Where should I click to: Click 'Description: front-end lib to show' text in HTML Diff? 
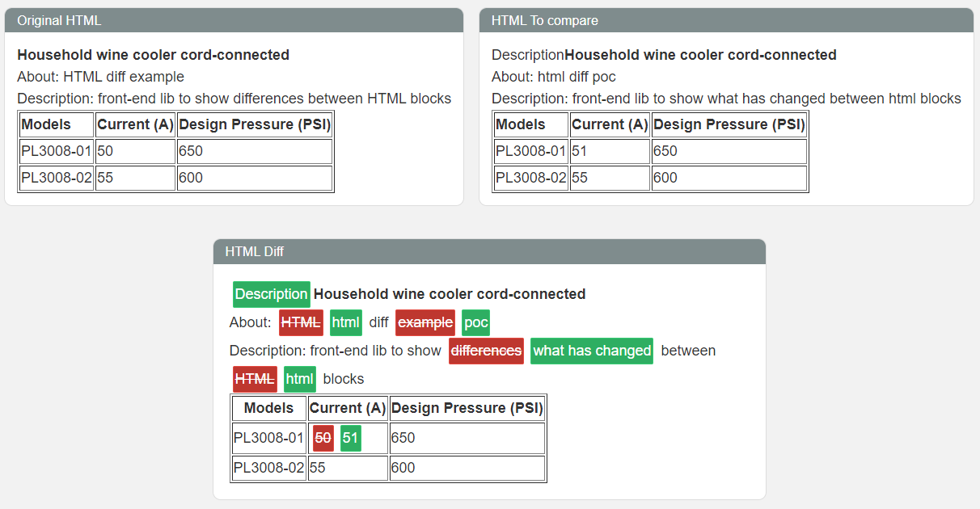336,351
